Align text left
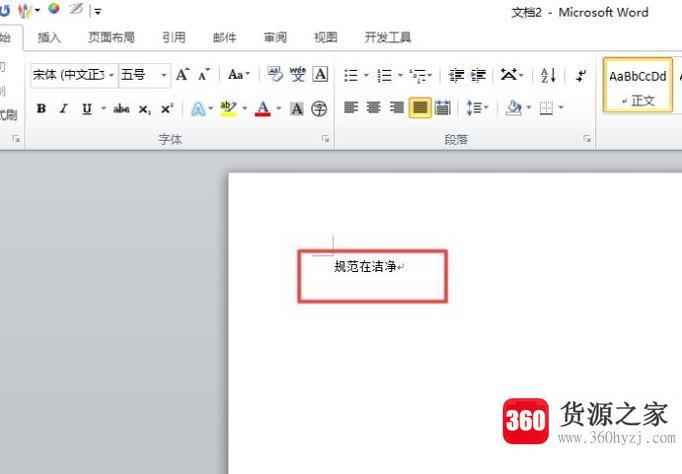The height and width of the screenshot is (474, 682). click(x=351, y=107)
